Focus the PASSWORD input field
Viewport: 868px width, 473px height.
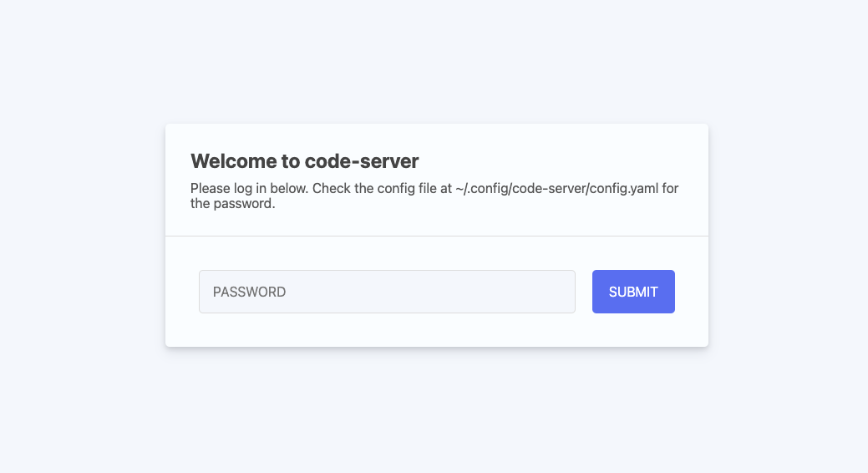coord(387,292)
